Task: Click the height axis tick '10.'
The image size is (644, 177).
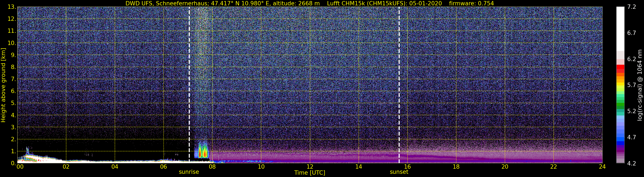Action: pos(12,43)
